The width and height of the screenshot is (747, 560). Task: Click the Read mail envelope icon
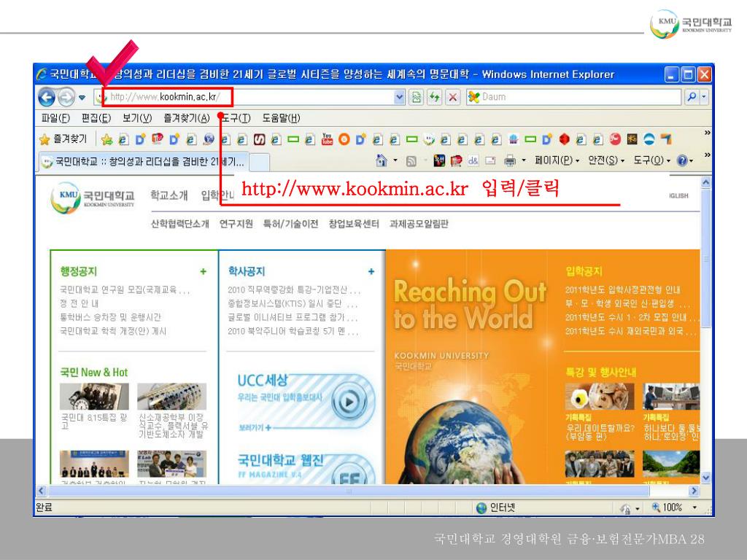(490, 161)
